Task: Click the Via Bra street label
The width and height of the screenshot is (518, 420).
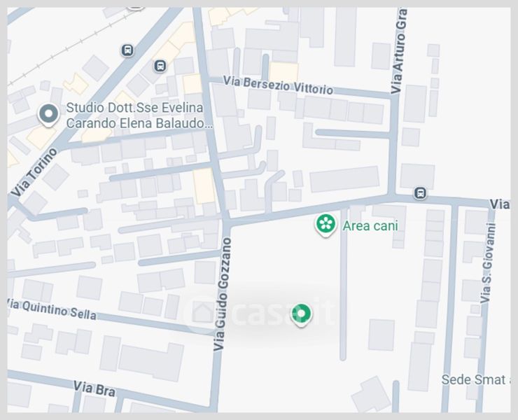Action: point(94,388)
